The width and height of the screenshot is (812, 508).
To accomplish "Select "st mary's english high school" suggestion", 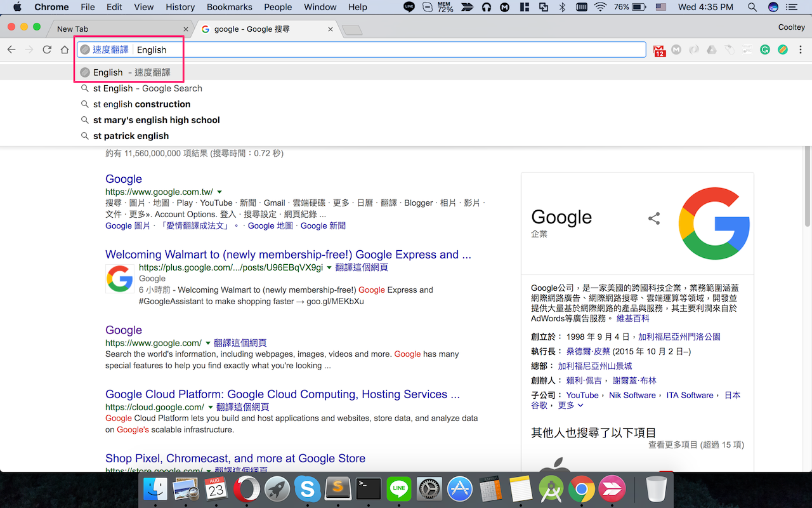I will (x=406, y=120).
